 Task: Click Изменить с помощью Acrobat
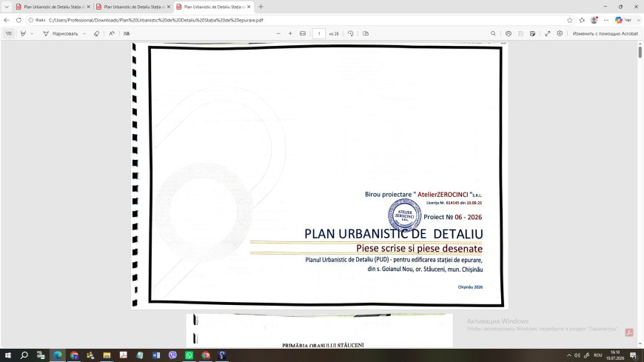point(605,34)
